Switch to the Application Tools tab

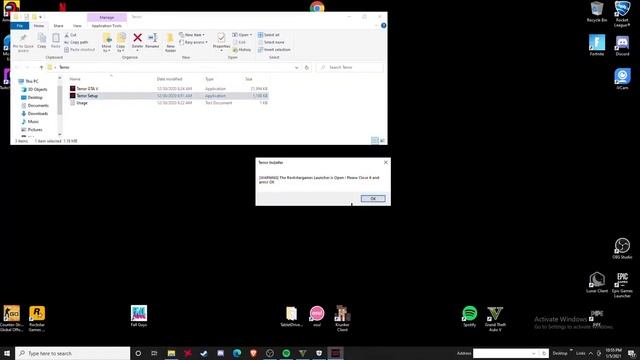tap(107, 26)
